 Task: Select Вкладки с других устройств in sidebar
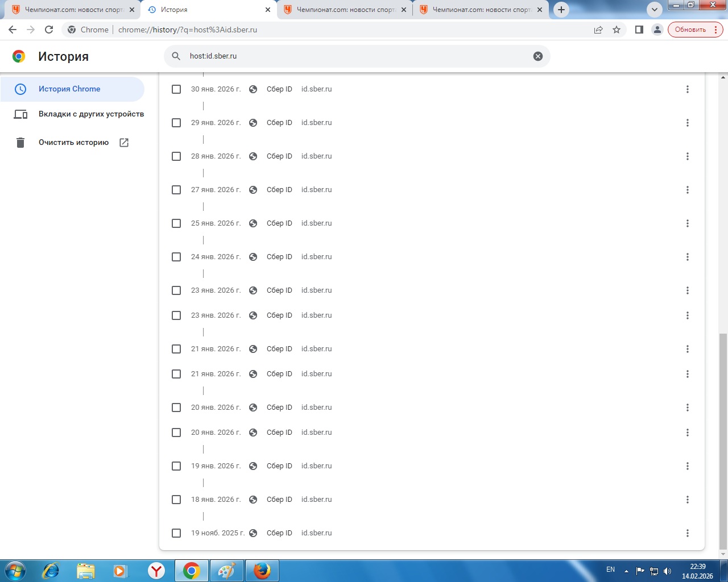pos(91,114)
